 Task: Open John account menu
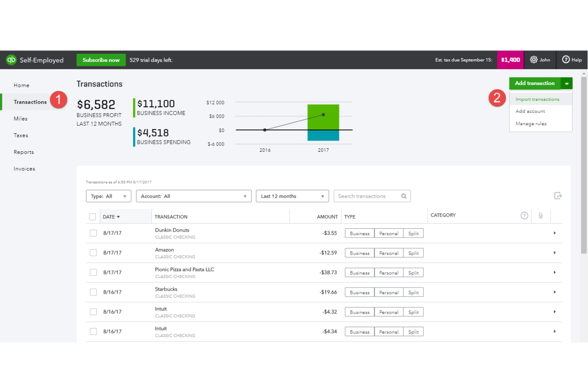pos(540,60)
